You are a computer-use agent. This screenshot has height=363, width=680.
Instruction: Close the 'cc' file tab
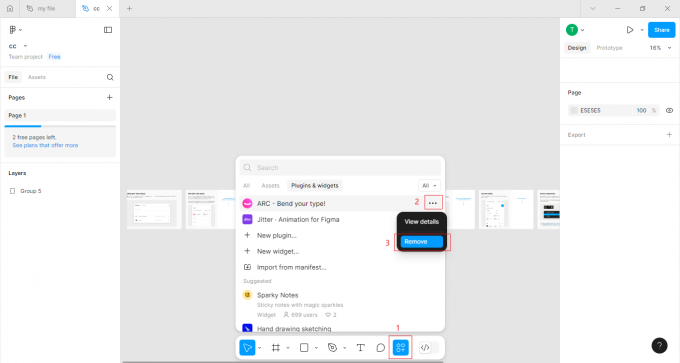(110, 8)
